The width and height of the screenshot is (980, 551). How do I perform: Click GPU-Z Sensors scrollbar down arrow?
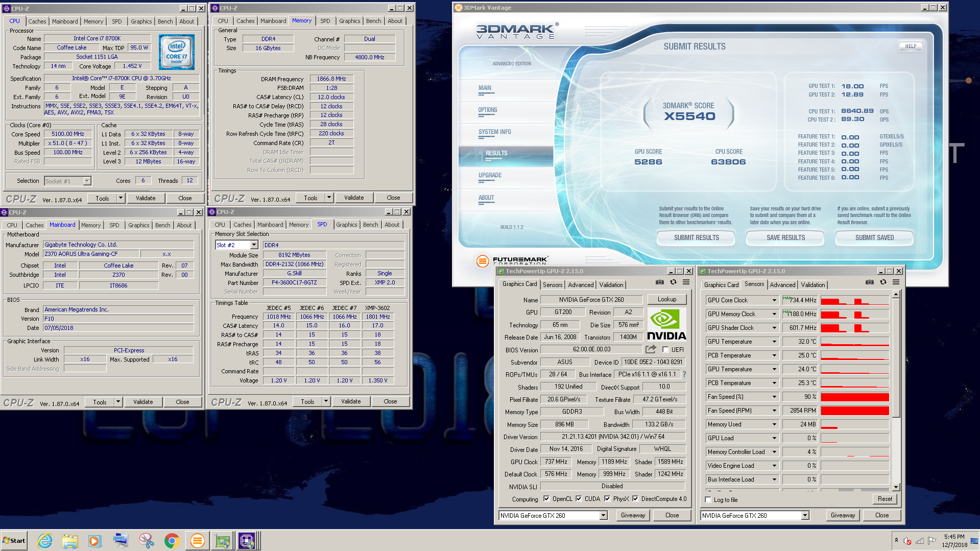(896, 487)
